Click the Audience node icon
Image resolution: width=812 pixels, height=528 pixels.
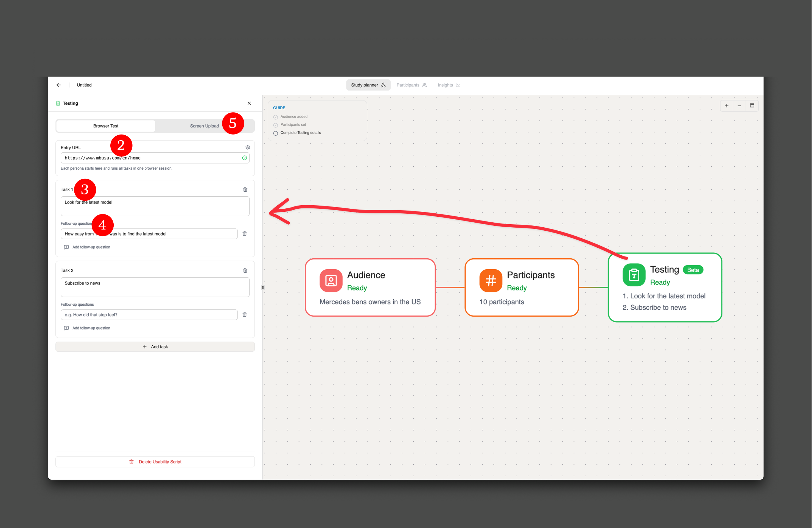click(331, 281)
